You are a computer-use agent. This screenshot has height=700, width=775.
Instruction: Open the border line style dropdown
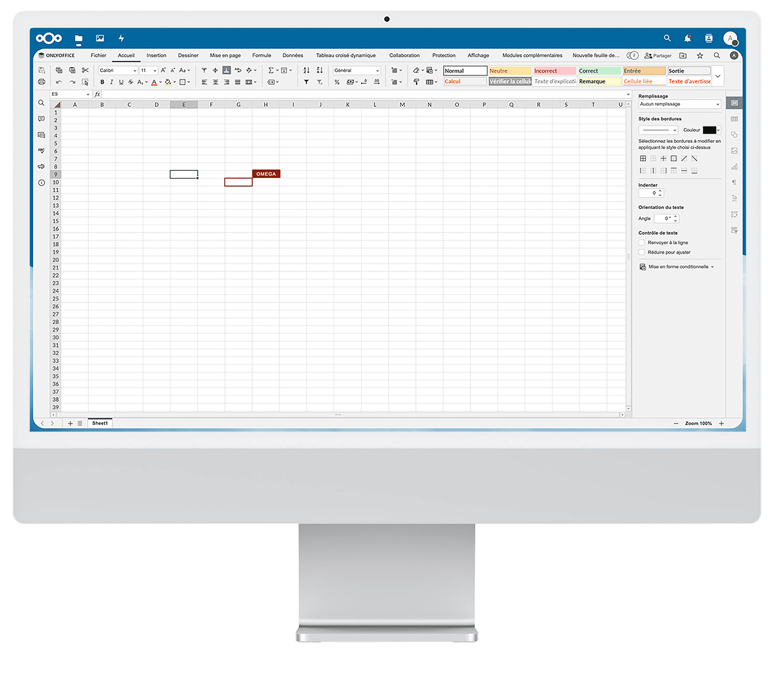[x=658, y=130]
